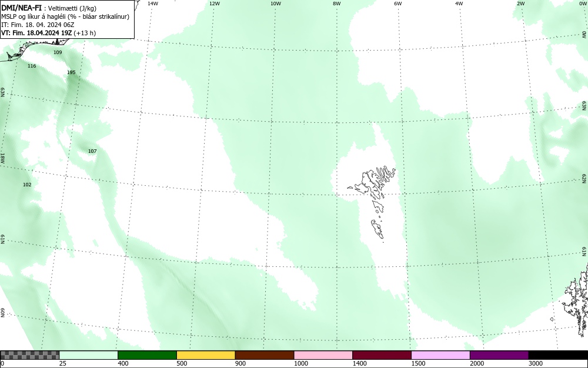The image size is (588, 368).
Task: Select the CAPE value "195" on the map
Action: tap(71, 73)
